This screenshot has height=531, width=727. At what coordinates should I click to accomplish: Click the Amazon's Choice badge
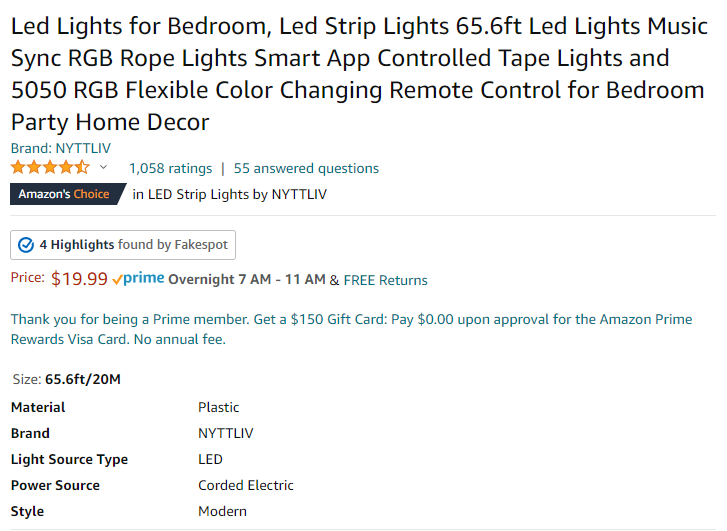click(x=68, y=194)
